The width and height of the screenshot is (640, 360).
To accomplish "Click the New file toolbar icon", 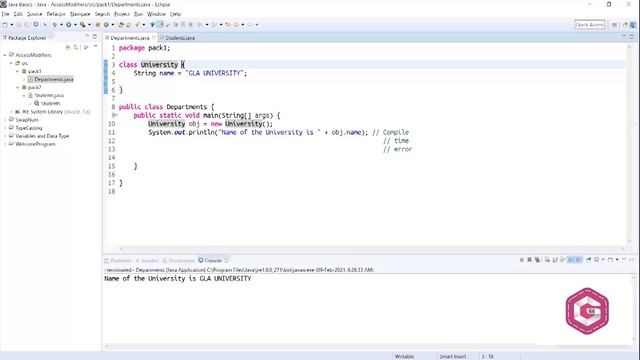I will coord(5,25).
